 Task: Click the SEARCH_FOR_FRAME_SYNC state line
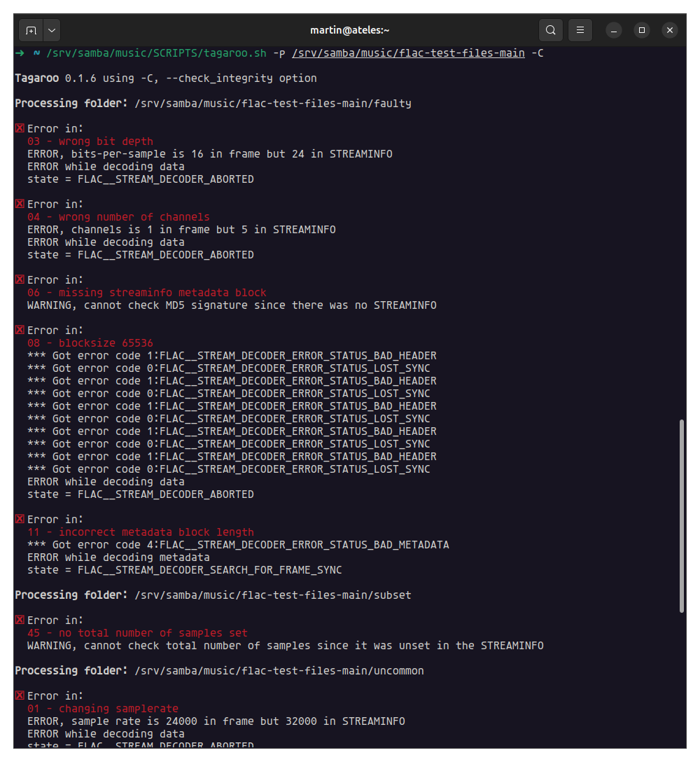(x=185, y=570)
